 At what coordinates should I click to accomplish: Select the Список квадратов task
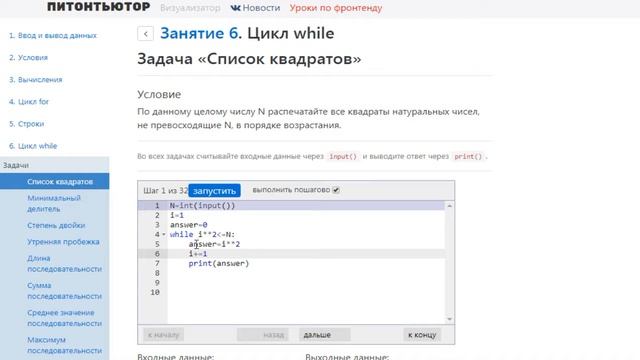click(55, 181)
